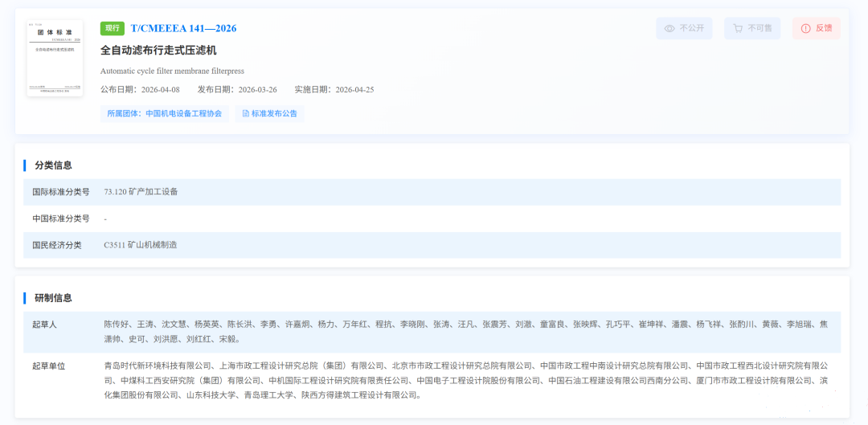Screen dimensions: 868x425
Task: Click the 国民经济分类 row label
Action: pyautogui.click(x=57, y=245)
